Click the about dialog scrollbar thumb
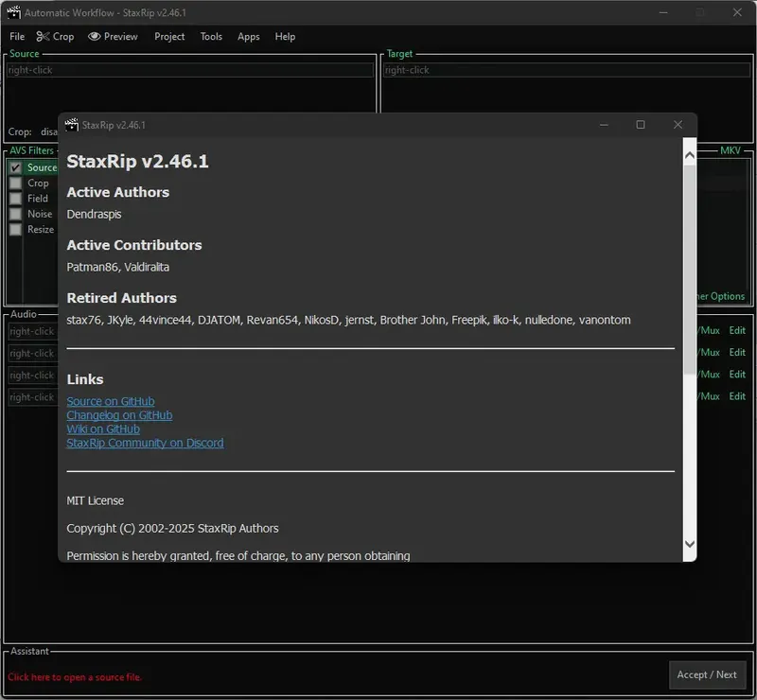Screen dimensions: 757x700 pos(690,270)
